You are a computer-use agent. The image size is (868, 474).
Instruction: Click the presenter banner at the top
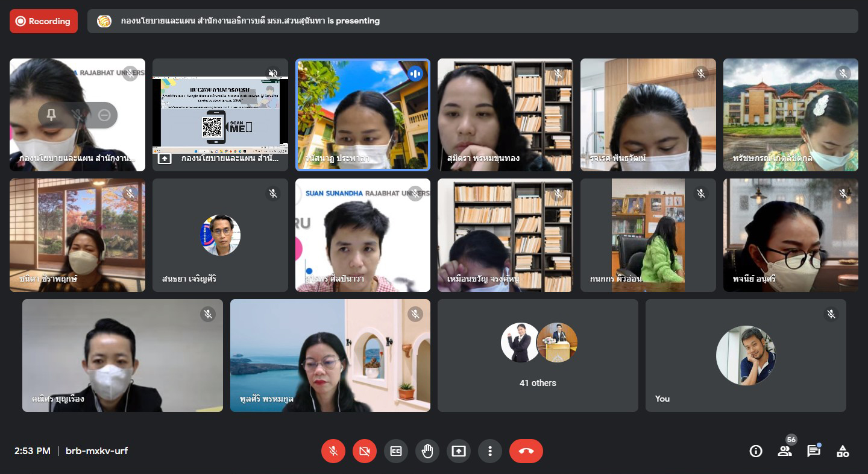pos(472,21)
